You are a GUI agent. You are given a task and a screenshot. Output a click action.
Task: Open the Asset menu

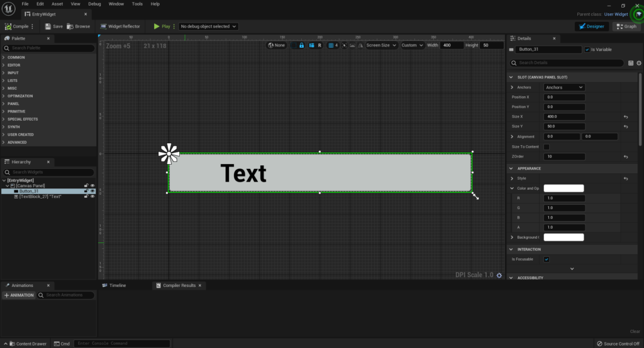coord(57,4)
